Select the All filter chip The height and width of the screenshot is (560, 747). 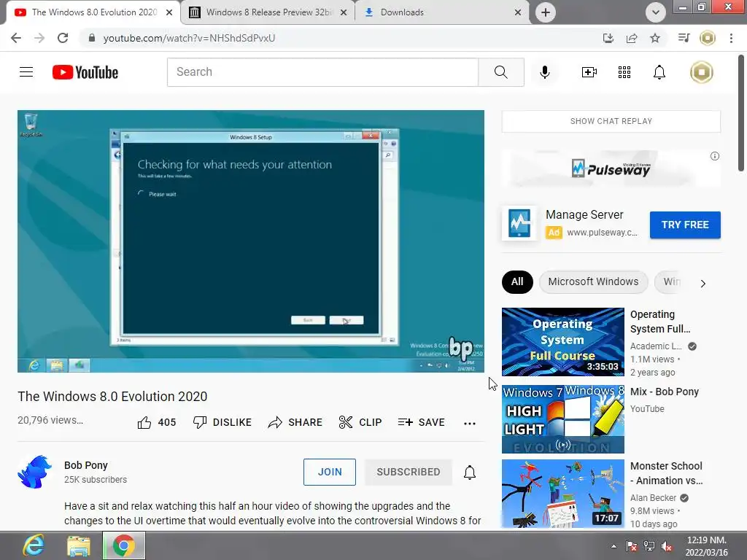coord(517,282)
